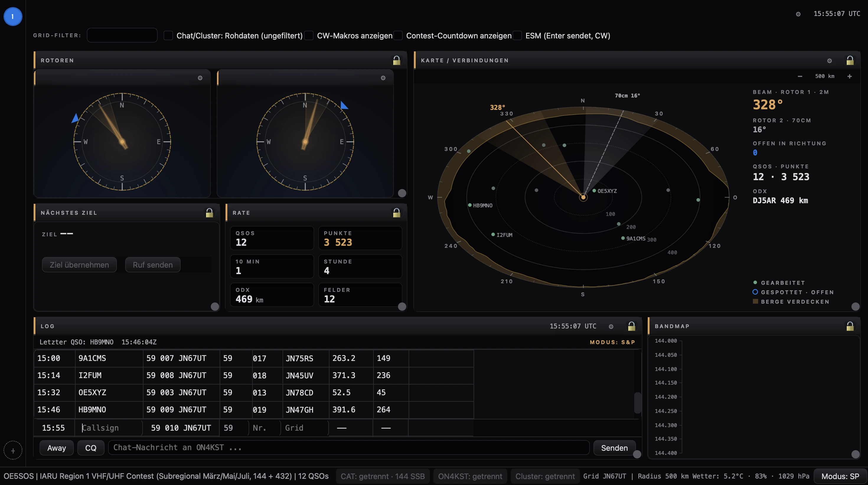This screenshot has height=485, width=868.
Task: Click first rotor blue target arrow
Action: click(x=76, y=118)
